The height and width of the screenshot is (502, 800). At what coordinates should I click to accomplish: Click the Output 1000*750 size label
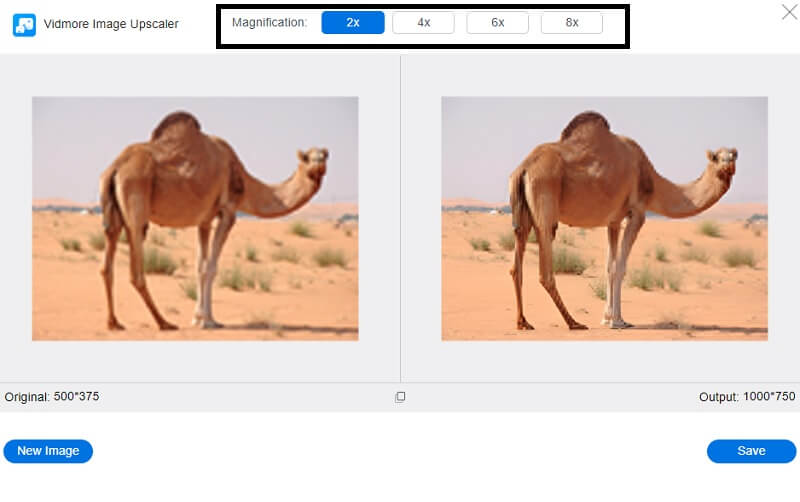[x=747, y=397]
